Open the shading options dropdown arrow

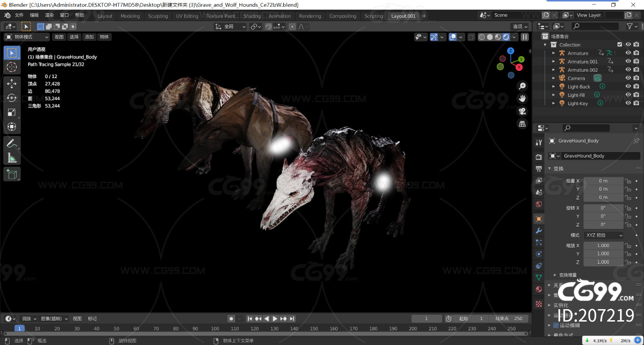[514, 37]
